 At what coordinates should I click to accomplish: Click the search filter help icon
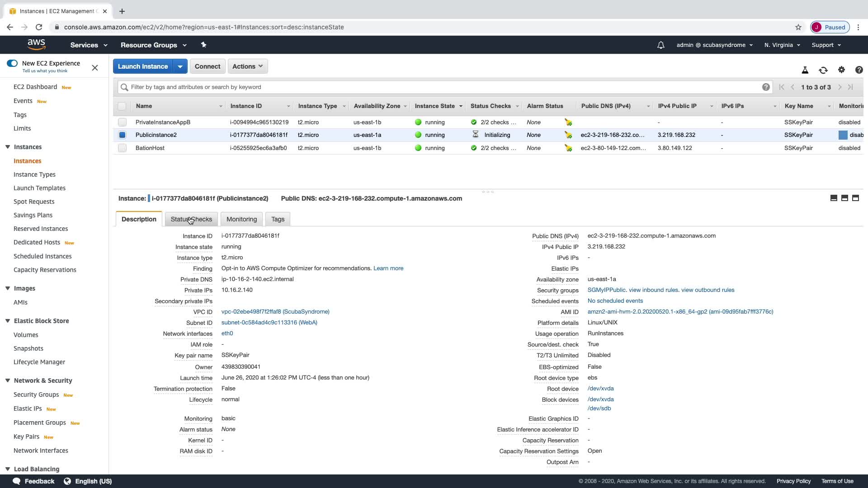click(765, 87)
